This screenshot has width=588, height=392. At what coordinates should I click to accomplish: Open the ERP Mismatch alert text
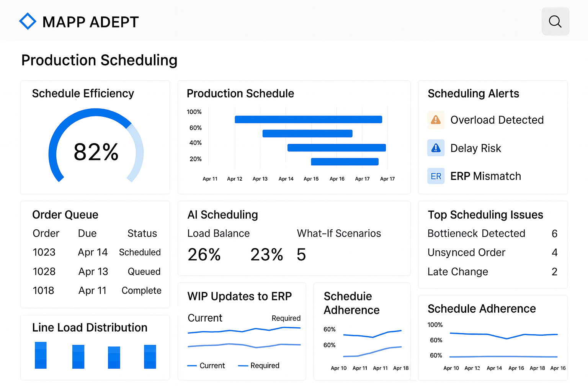coord(485,176)
